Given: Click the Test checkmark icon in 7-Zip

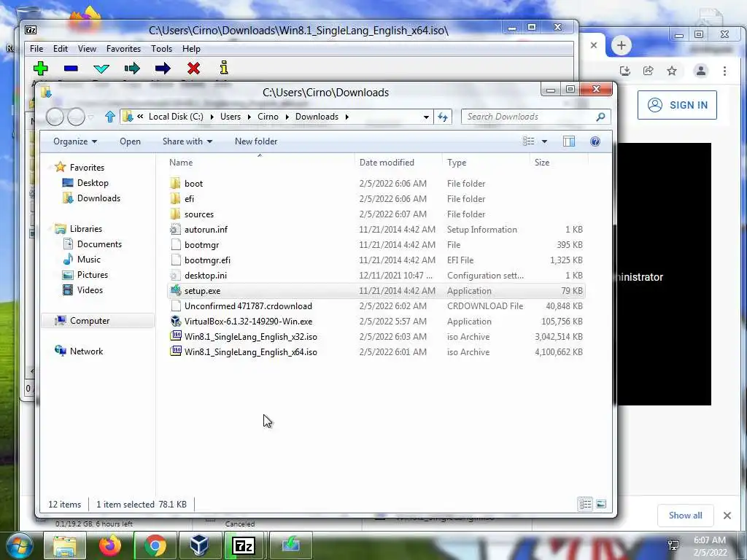Looking at the screenshot, I should (x=101, y=69).
